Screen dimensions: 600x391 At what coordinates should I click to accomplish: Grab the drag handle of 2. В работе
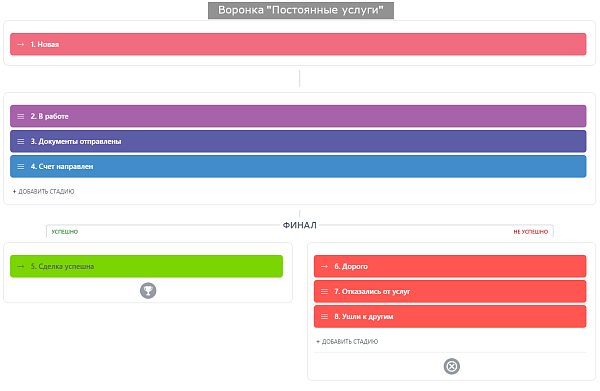pyautogui.click(x=21, y=116)
